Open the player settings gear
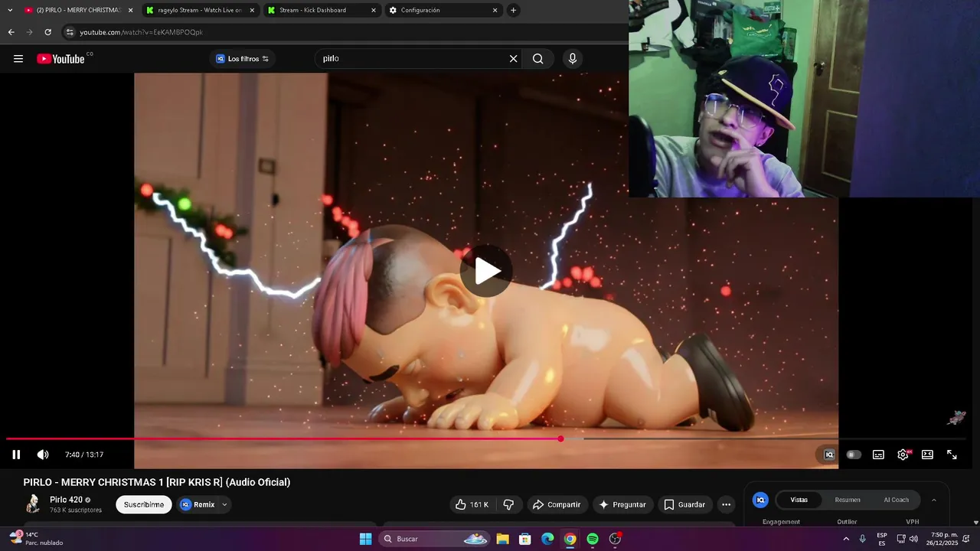Image resolution: width=980 pixels, height=551 pixels. [903, 455]
